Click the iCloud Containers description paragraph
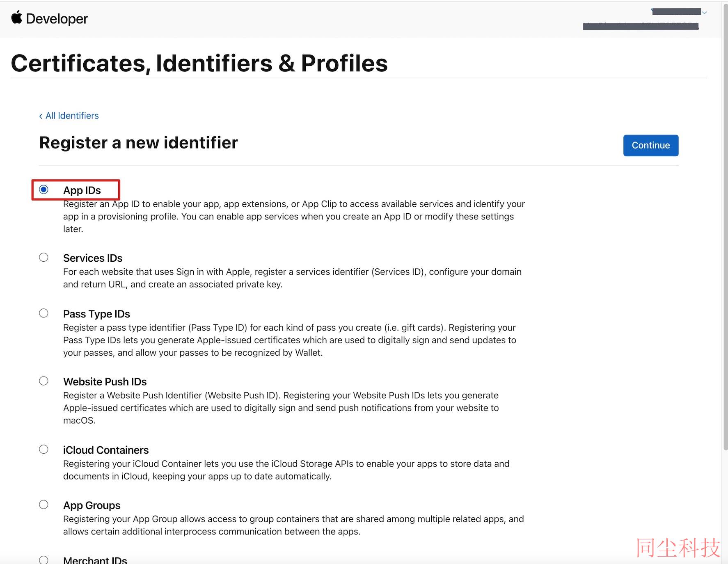The height and width of the screenshot is (564, 728). tap(286, 470)
